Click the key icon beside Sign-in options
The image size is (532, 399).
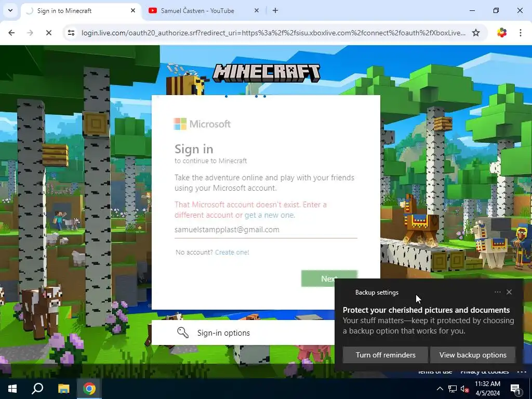coord(183,332)
